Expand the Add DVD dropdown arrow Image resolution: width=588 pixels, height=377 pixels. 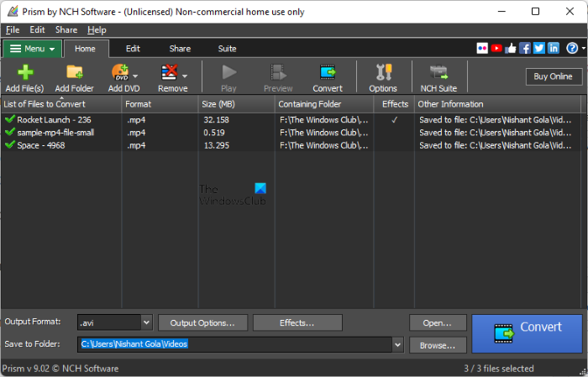click(x=135, y=76)
